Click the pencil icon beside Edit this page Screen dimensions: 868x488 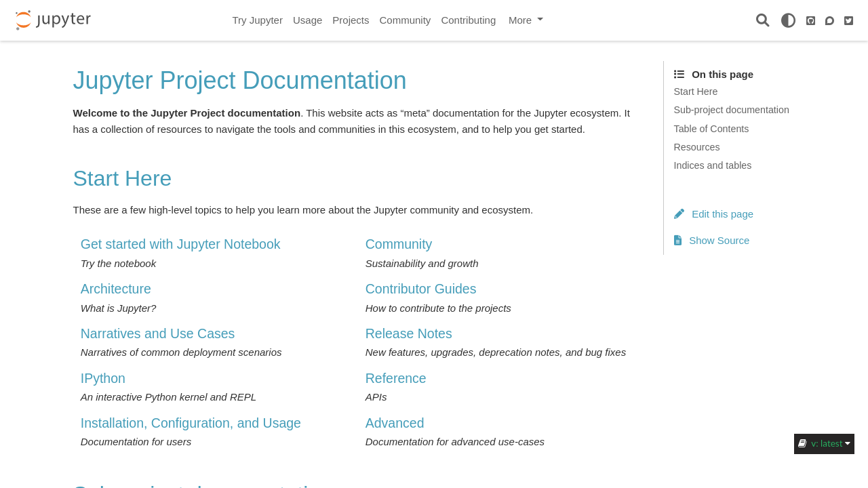679,213
